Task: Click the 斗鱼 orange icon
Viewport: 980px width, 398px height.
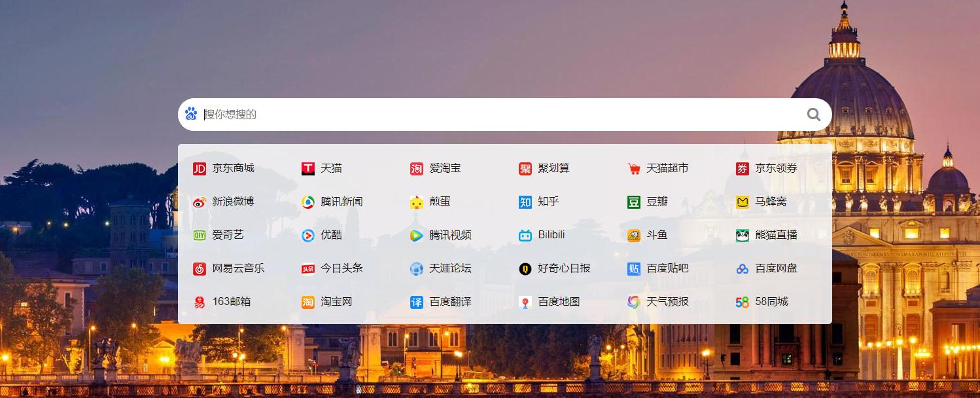Action: 634,236
